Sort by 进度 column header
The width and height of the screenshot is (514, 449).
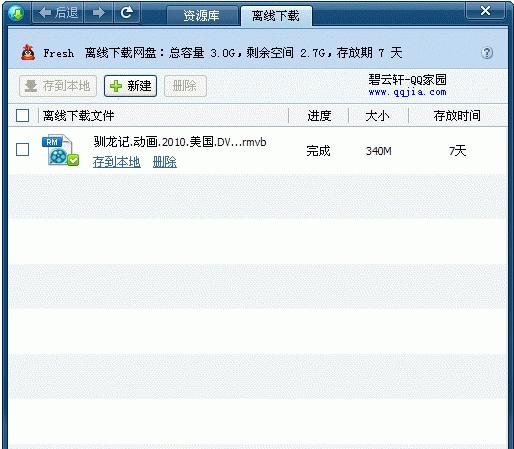click(x=319, y=116)
